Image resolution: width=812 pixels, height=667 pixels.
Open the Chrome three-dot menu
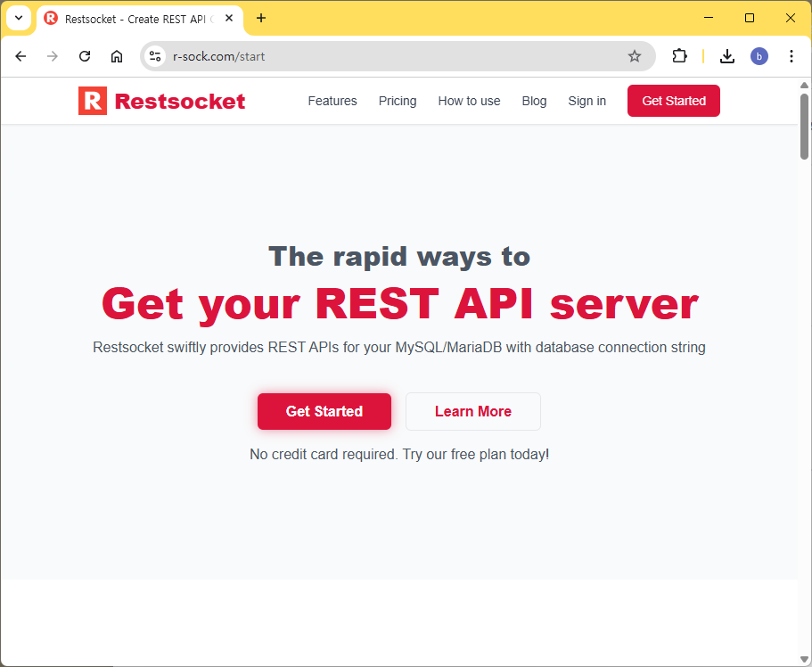click(791, 56)
